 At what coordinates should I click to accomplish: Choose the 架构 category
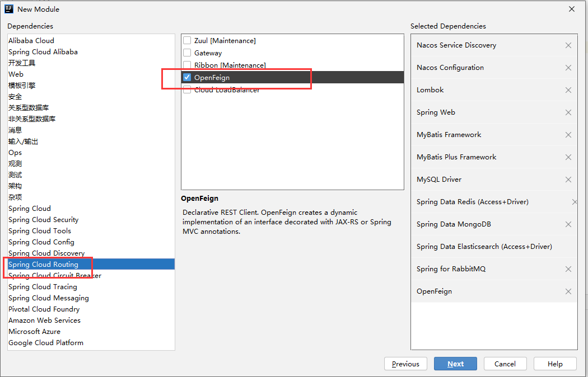[91, 186]
